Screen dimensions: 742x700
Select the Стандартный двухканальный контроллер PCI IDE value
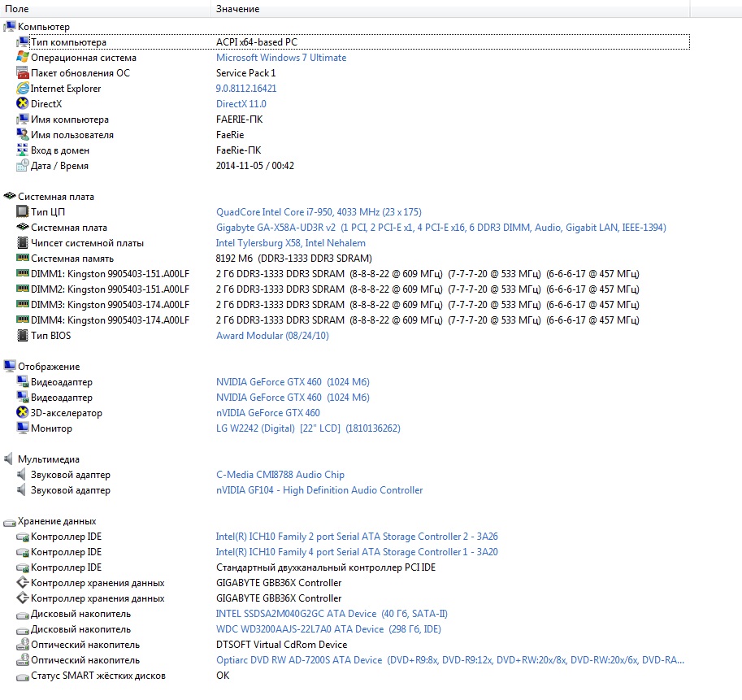[326, 567]
